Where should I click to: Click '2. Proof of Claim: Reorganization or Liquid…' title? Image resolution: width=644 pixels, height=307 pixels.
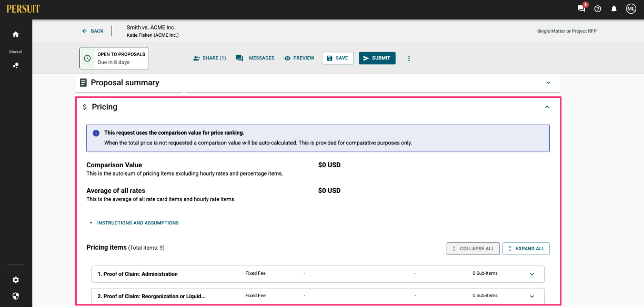(152, 296)
